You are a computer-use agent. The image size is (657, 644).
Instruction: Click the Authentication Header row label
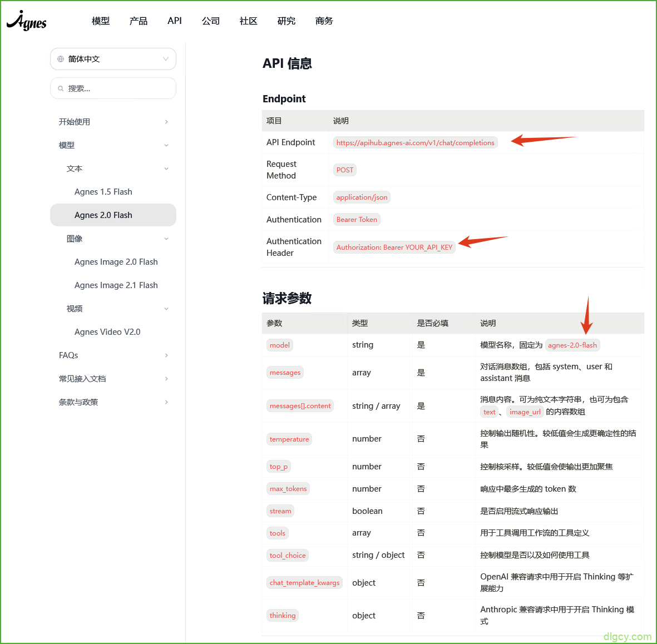294,247
